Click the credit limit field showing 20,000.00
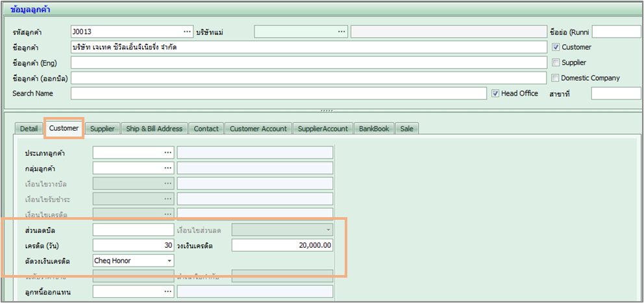This screenshot has height=303, width=644. tap(282, 245)
